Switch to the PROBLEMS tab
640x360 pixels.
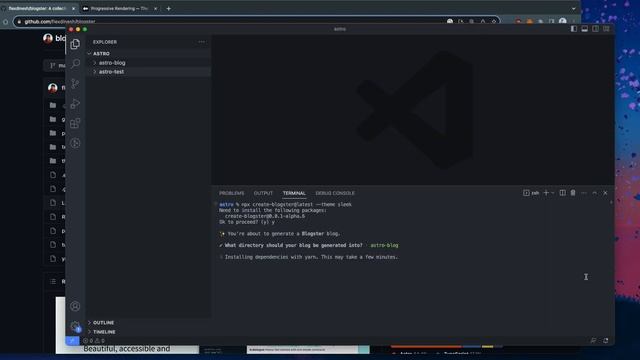(x=231, y=193)
